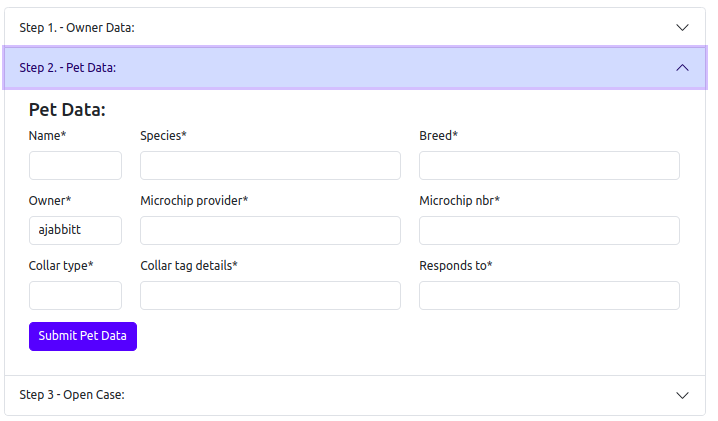The height and width of the screenshot is (421, 718).
Task: Focus the pet Name input field
Action: (75, 166)
